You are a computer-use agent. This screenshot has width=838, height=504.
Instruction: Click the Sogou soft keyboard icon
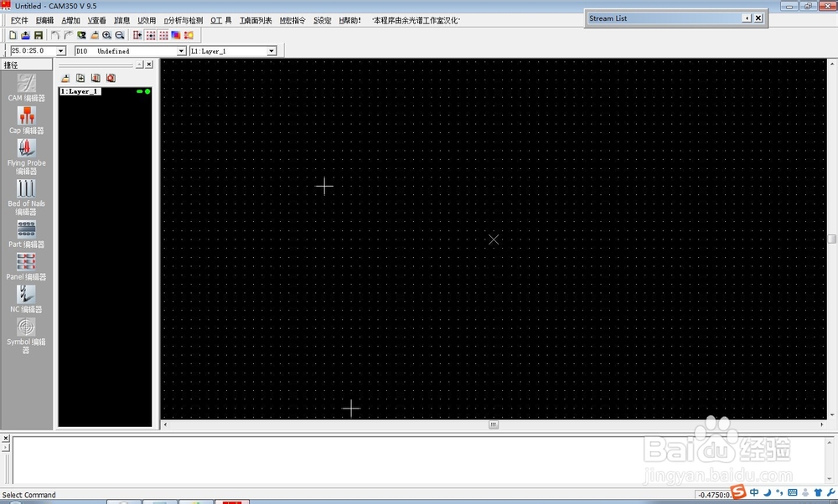click(793, 492)
